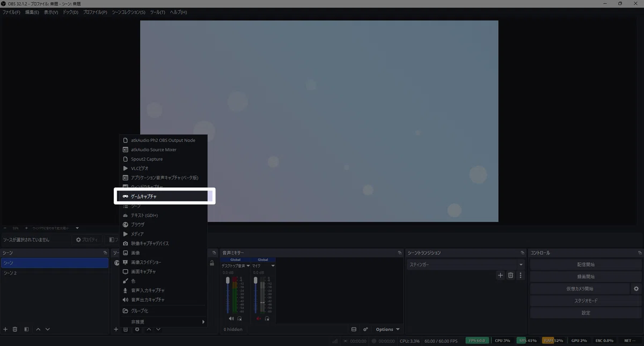Open scene filters icon in Scenes panel
The width and height of the screenshot is (644, 346).
point(26,329)
